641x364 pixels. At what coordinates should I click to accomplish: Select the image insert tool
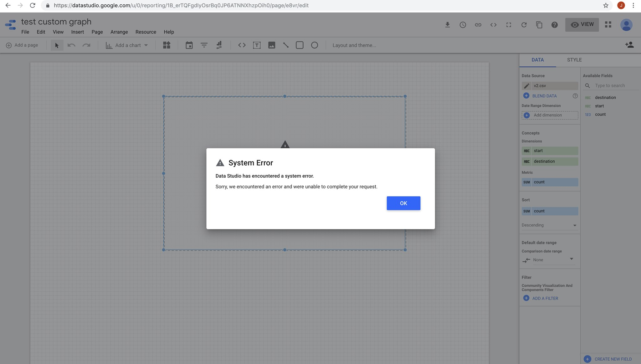[x=271, y=45]
